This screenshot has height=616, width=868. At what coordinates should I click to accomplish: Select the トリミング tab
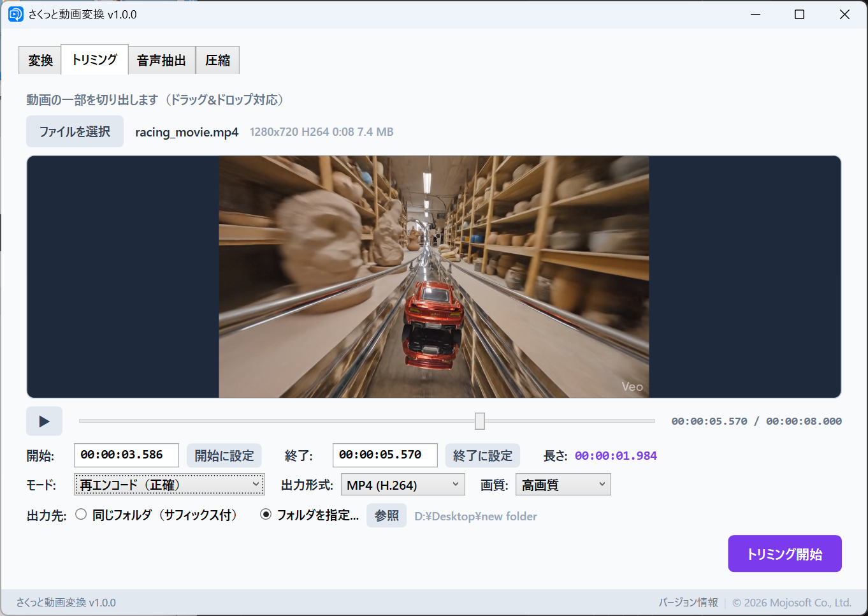tap(94, 59)
